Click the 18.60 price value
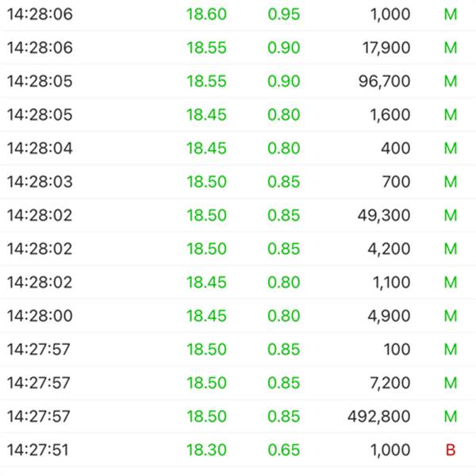The image size is (476, 476). coord(206,14)
